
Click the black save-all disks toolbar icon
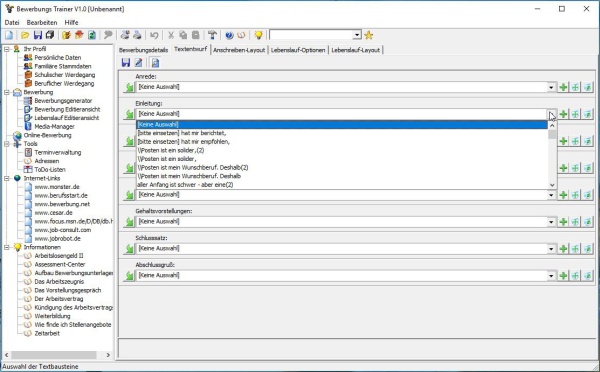click(x=50, y=35)
